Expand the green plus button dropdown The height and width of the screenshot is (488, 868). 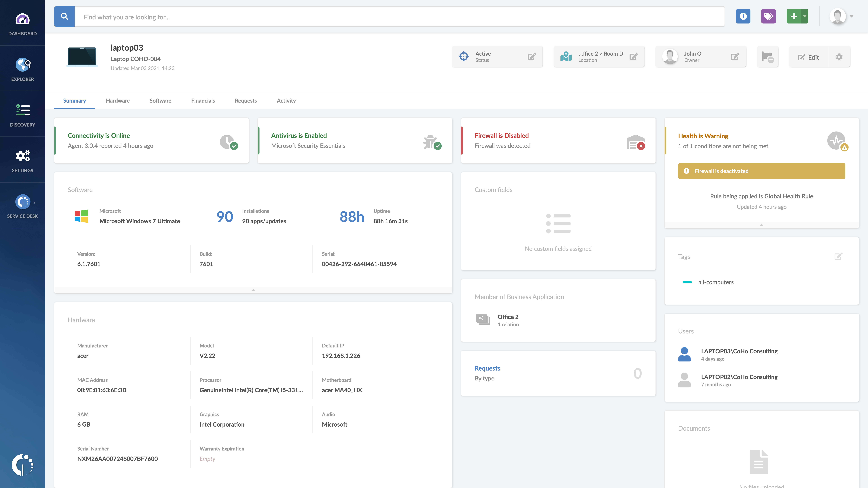(805, 16)
